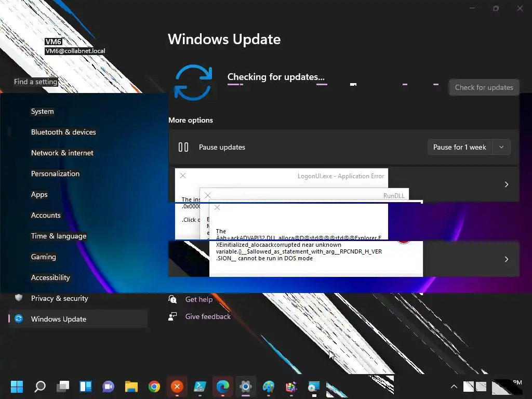This screenshot has width=532, height=399.
Task: Open File Explorer folder icon
Action: pos(131,386)
